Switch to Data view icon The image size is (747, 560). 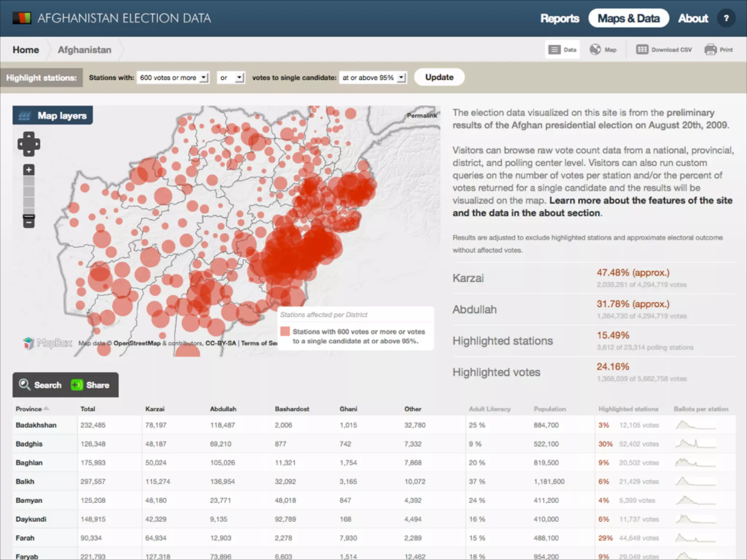(x=554, y=50)
